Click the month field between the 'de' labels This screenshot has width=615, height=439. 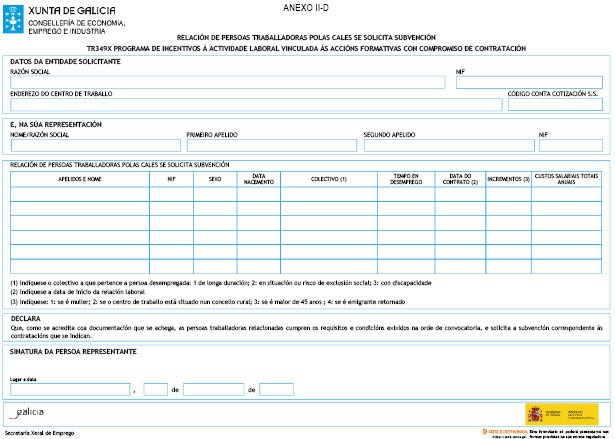(213, 389)
